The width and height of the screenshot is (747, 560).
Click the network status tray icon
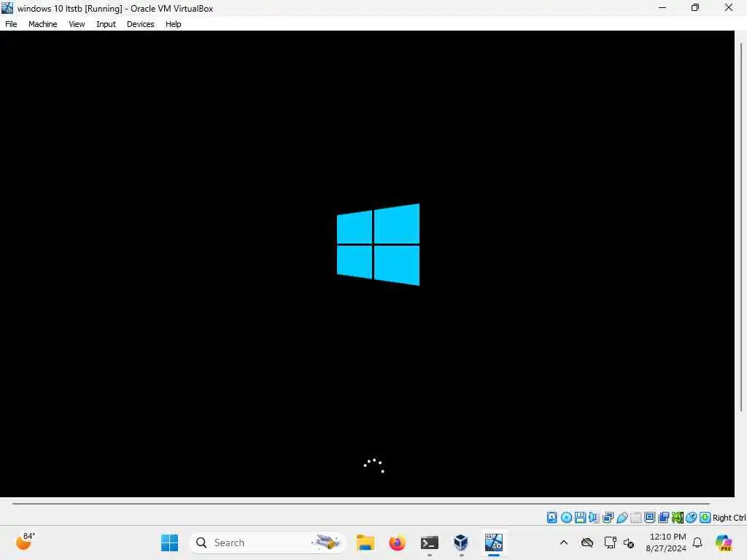[610, 542]
